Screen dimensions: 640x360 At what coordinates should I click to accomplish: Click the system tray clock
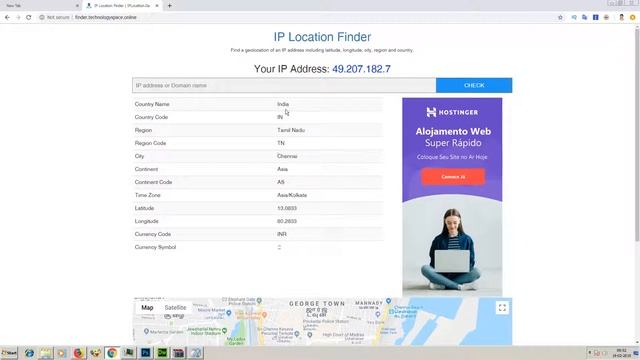tap(621, 353)
